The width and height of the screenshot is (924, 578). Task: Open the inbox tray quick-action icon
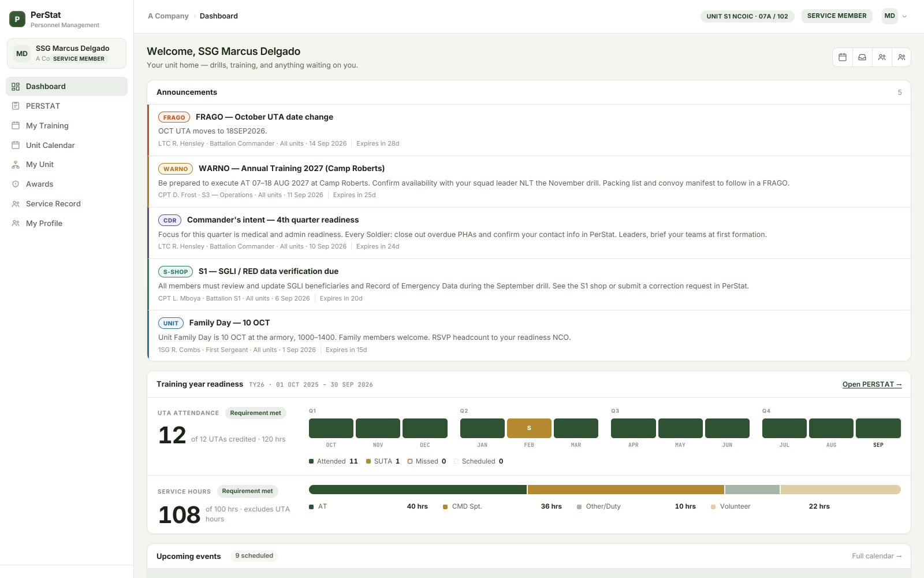tap(862, 57)
